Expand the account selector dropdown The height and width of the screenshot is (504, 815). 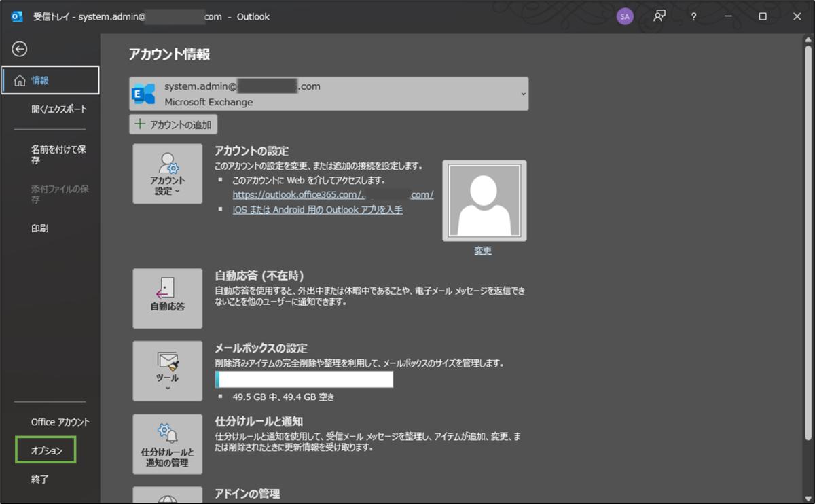coord(523,94)
